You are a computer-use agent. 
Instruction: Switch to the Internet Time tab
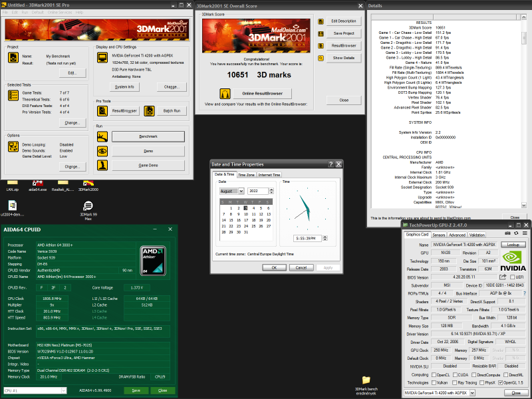click(x=269, y=175)
